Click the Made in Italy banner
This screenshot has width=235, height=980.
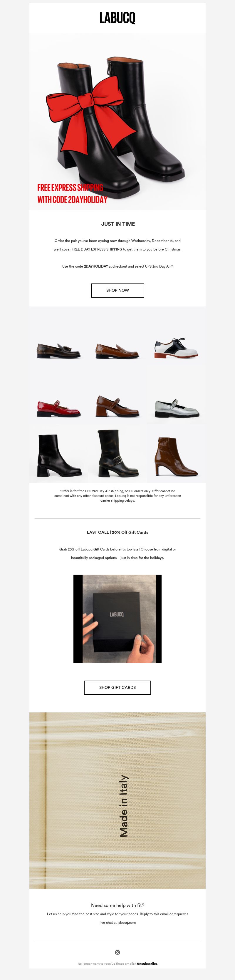click(117, 801)
